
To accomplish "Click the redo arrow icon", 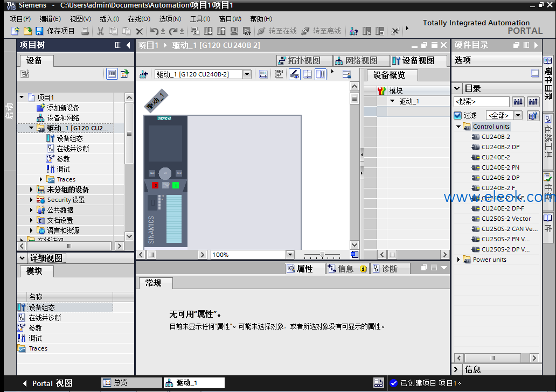I will coord(173,31).
